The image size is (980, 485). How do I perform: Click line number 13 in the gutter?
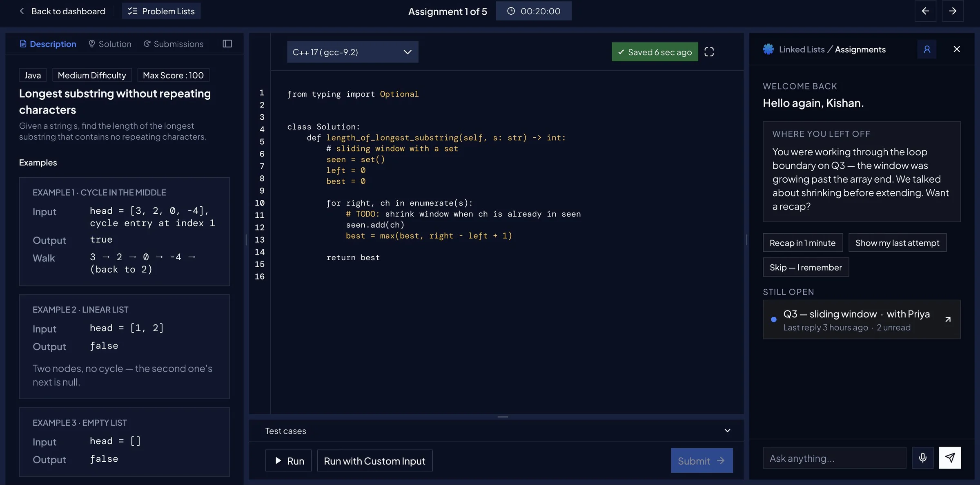[260, 239]
